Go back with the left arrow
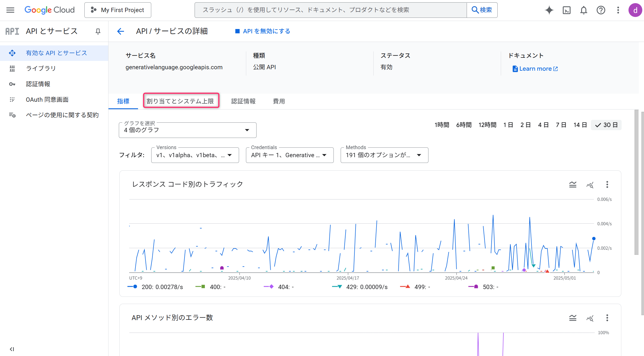644x356 pixels. (x=121, y=31)
